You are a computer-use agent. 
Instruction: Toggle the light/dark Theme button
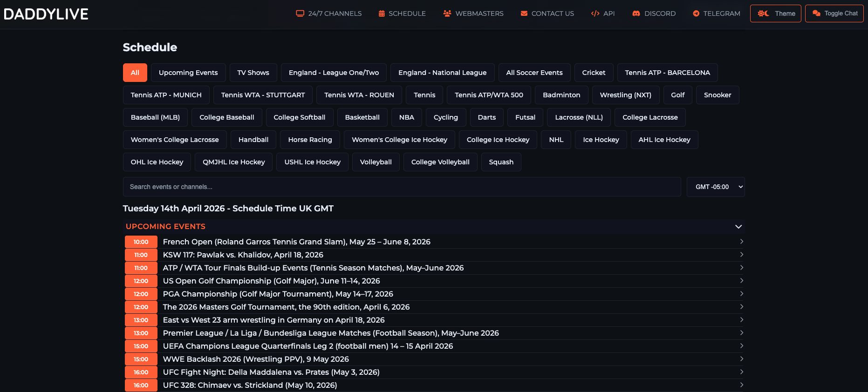coord(775,14)
